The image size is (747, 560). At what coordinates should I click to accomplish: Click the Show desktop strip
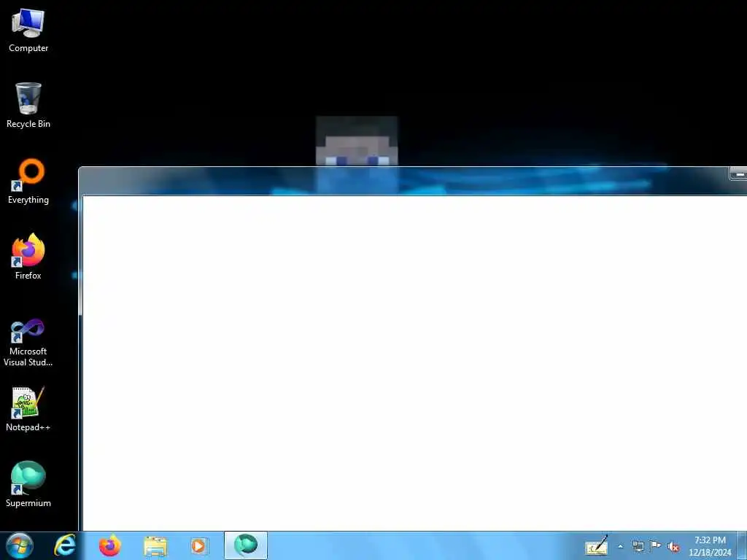[742, 545]
